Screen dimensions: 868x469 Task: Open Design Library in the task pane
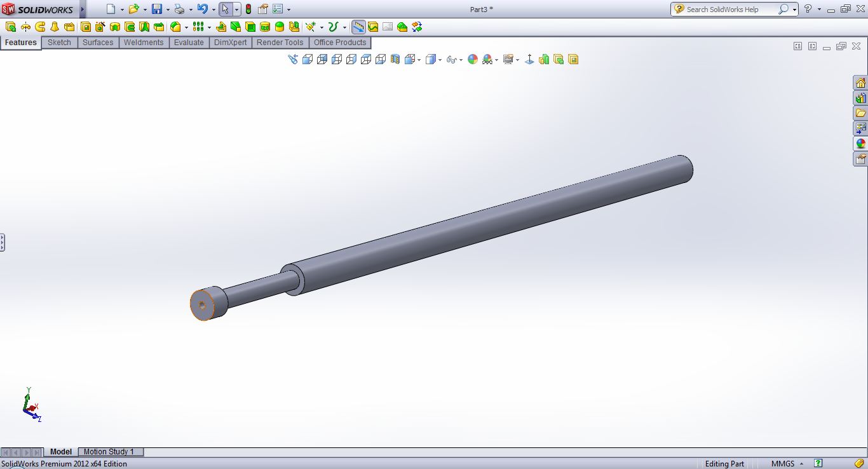pyautogui.click(x=860, y=98)
